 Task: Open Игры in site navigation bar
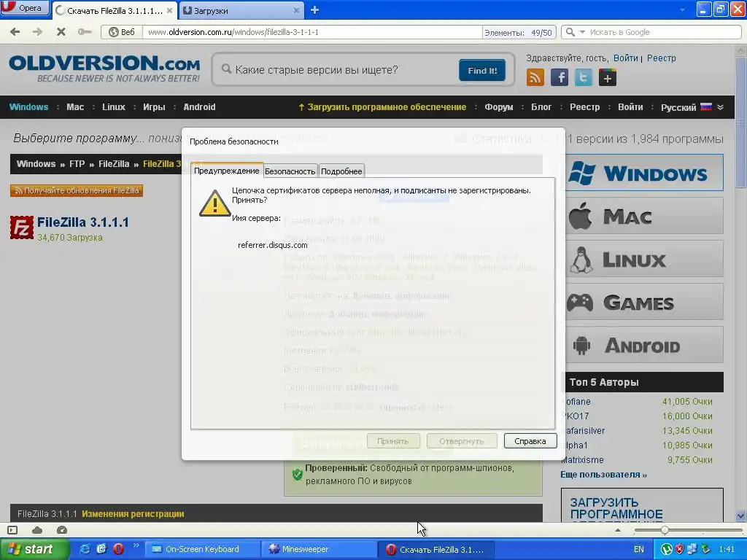pos(154,106)
